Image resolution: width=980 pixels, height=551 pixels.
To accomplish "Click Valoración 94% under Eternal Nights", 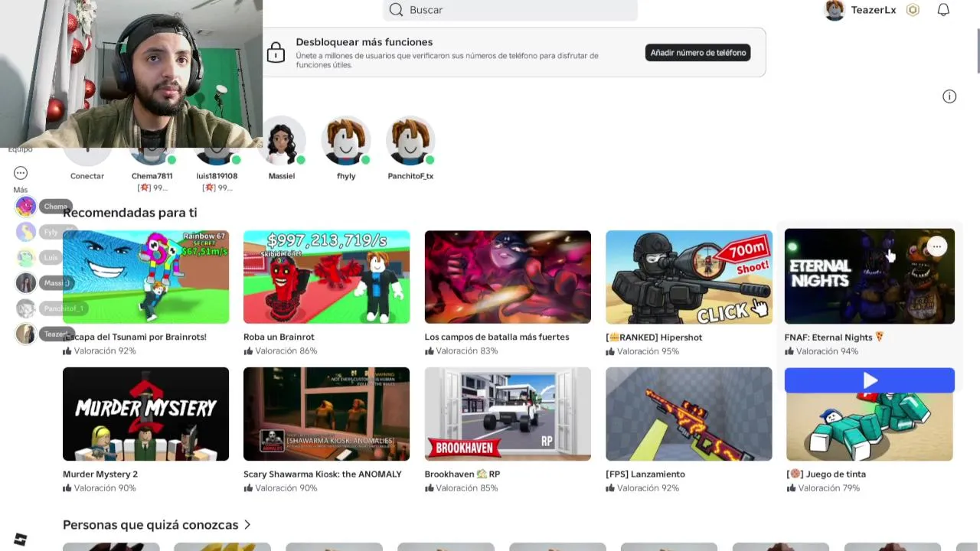I will pyautogui.click(x=822, y=351).
